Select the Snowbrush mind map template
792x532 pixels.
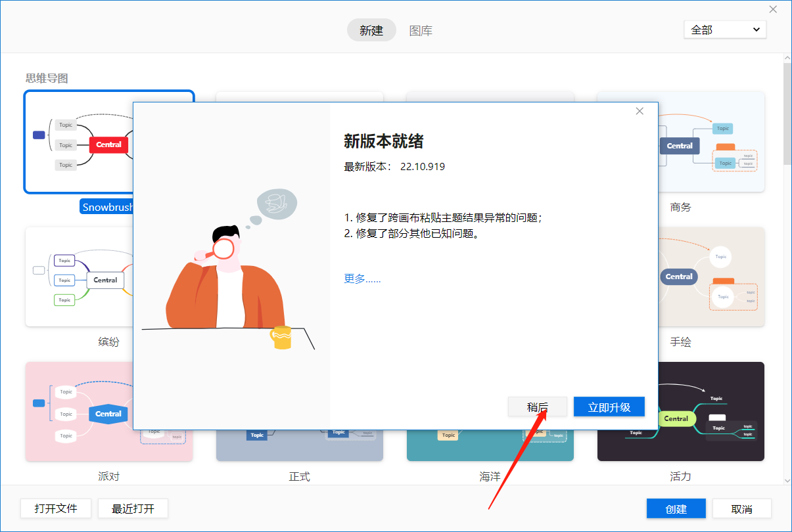pyautogui.click(x=79, y=143)
